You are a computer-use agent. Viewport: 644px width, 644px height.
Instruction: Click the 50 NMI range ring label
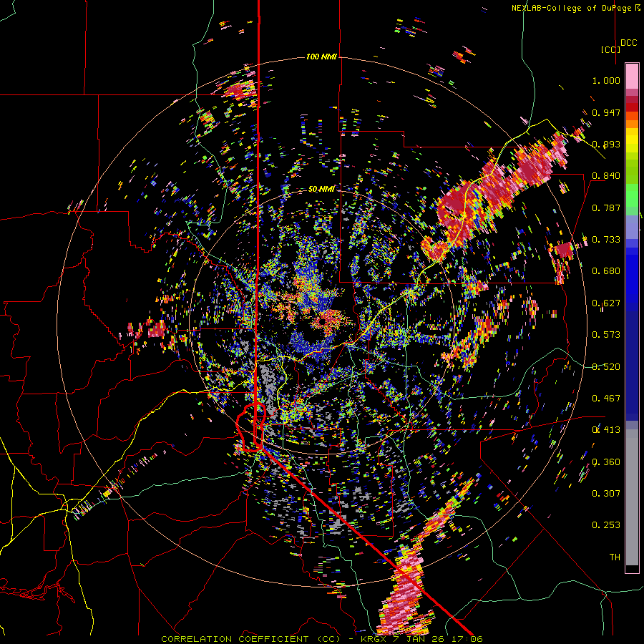321,190
